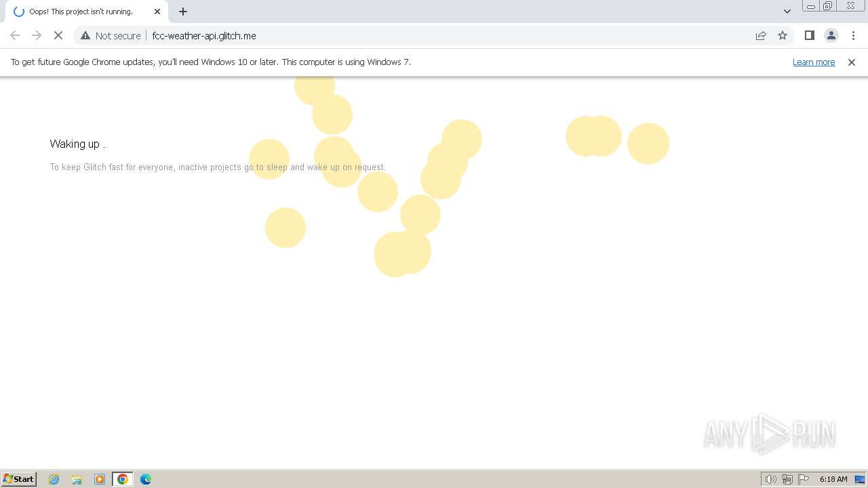868x488 pixels.
Task: Open the Not secure site info
Action: tap(111, 35)
